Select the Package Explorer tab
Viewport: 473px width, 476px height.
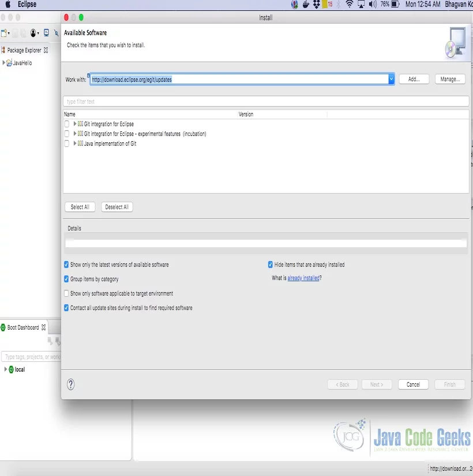coord(24,50)
